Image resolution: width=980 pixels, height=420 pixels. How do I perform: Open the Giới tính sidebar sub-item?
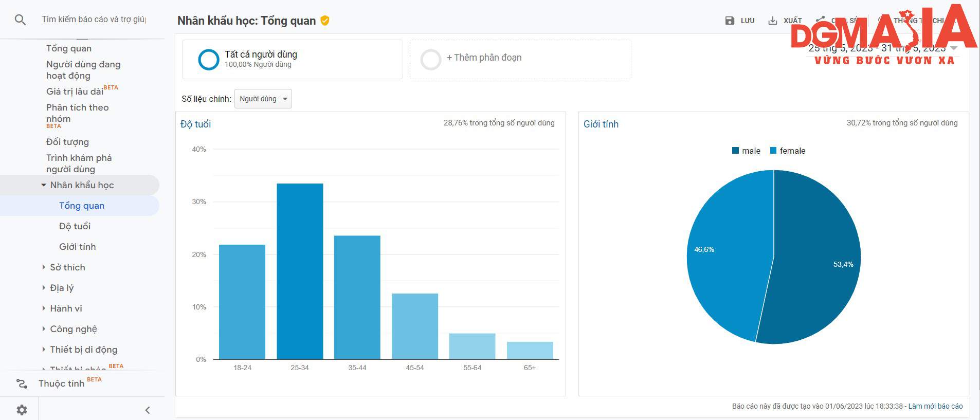click(77, 247)
